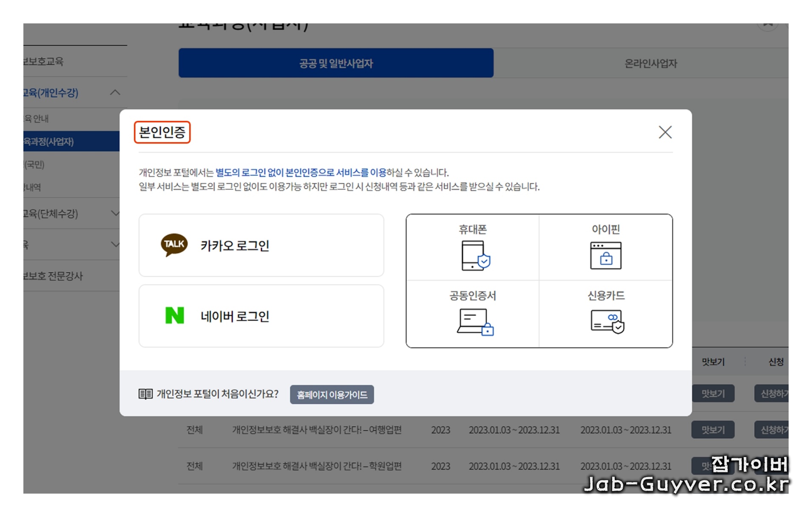This screenshot has width=812, height=517.
Task: Open 홈페이지 이용가이드 button
Action: 332,394
